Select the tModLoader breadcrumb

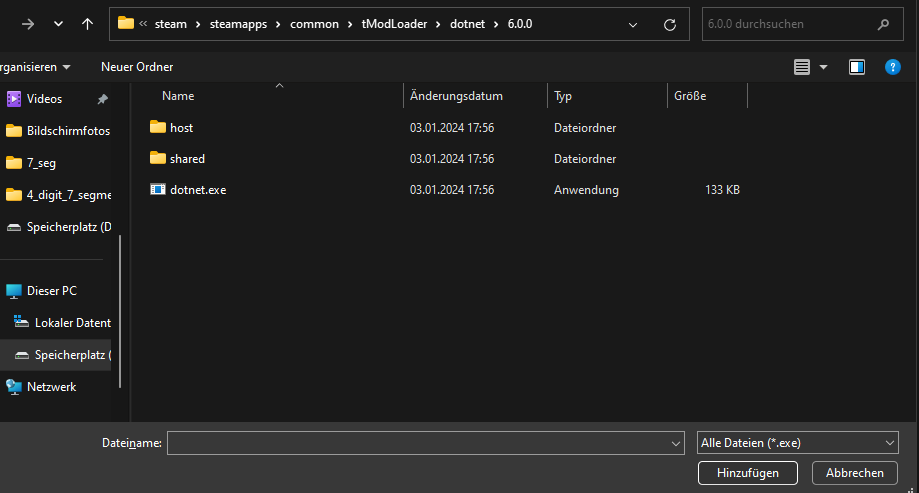tap(394, 24)
